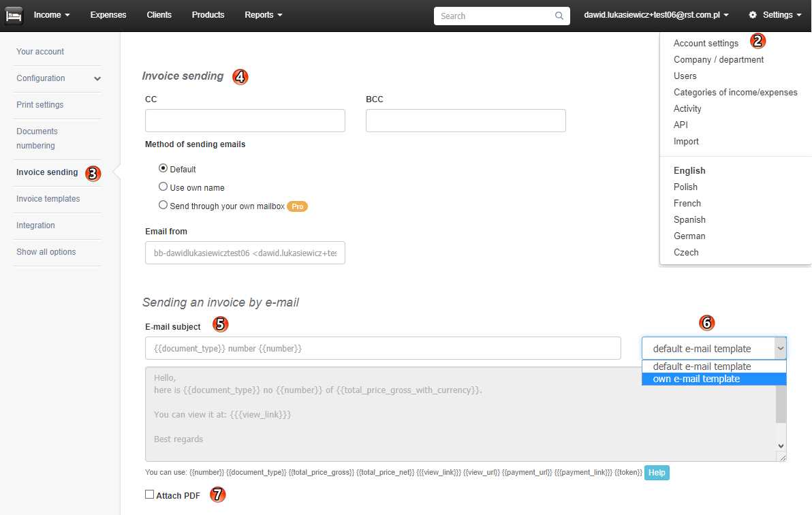Click Show all options in sidebar
The image size is (812, 515).
coord(46,252)
